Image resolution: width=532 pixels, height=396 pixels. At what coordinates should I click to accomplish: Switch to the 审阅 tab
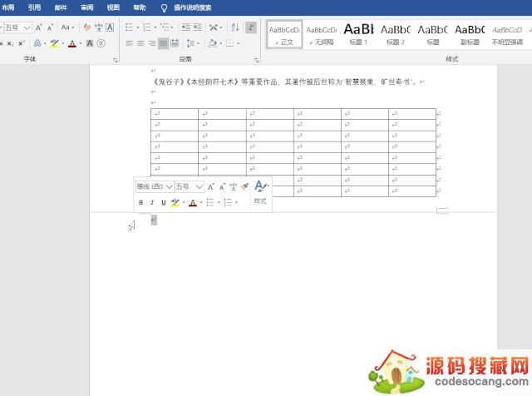pos(86,7)
